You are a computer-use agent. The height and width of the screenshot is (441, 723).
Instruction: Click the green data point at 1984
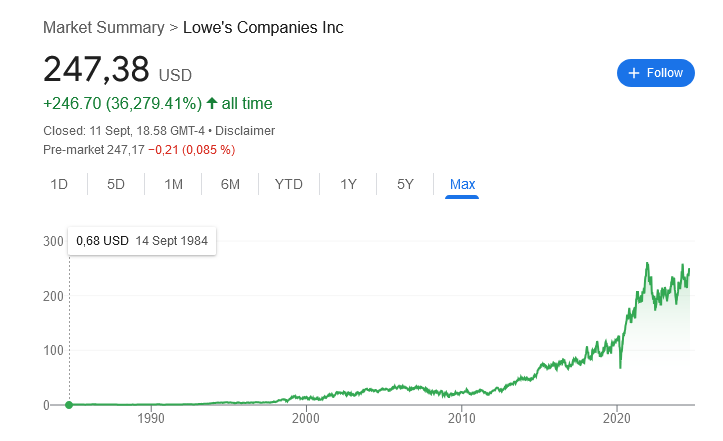pyautogui.click(x=69, y=405)
